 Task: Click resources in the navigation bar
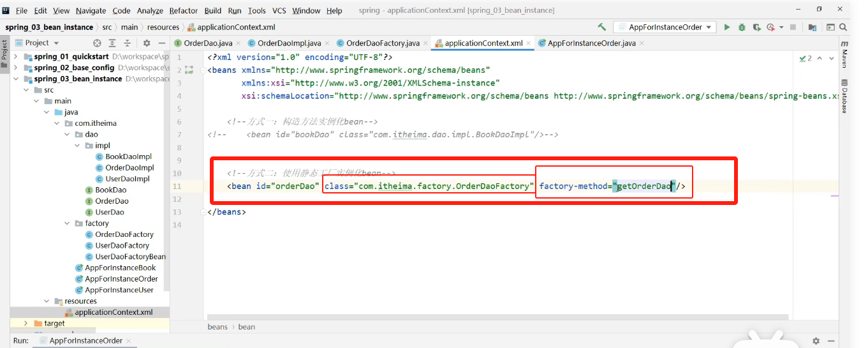[163, 27]
